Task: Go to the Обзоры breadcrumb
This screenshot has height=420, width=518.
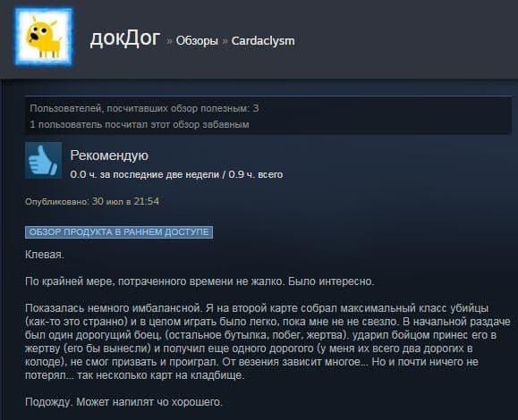Action: [x=197, y=40]
